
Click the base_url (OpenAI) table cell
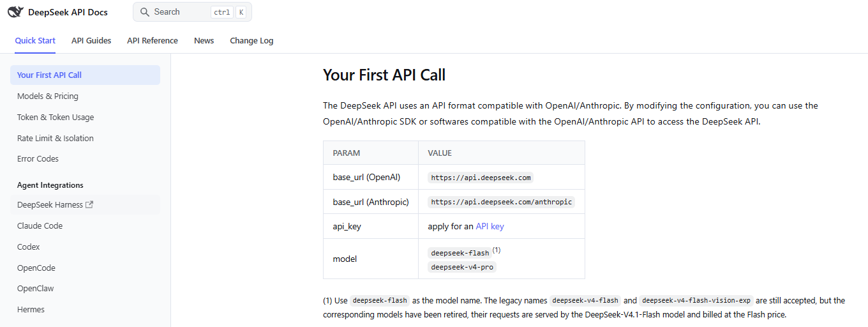(371, 177)
